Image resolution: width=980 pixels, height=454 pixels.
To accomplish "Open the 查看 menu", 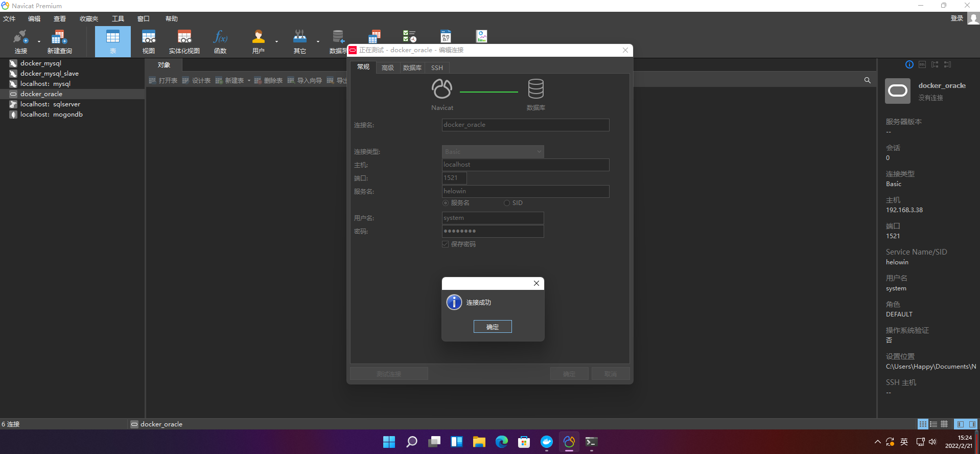I will click(60, 19).
